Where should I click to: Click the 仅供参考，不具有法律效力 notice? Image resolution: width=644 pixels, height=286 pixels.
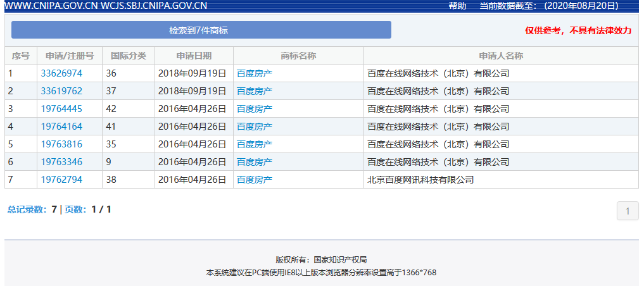578,30
